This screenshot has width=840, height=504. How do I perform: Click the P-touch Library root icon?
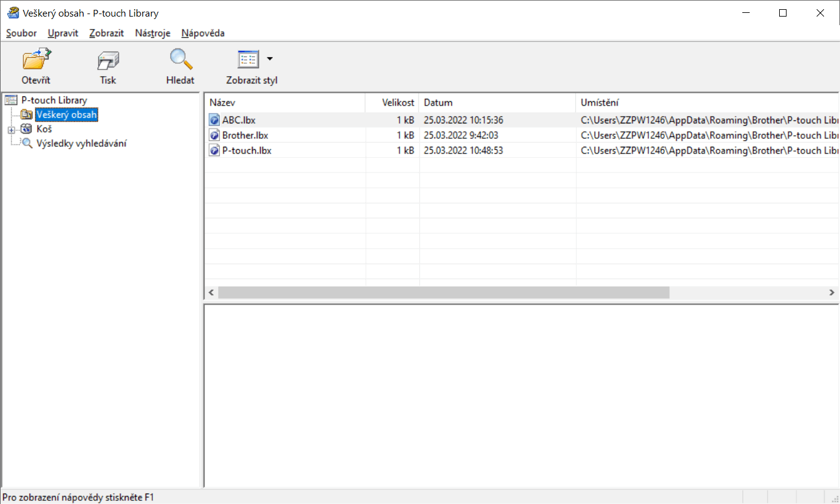pos(11,100)
